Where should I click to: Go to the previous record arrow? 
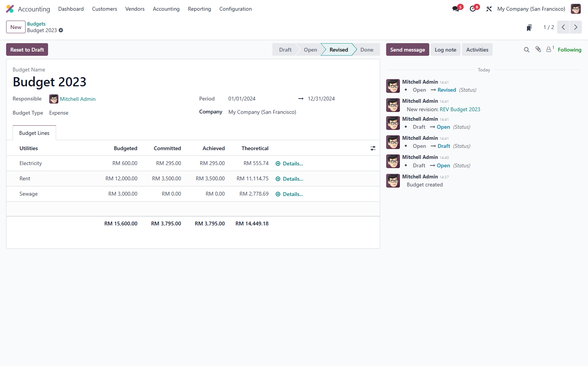point(563,27)
